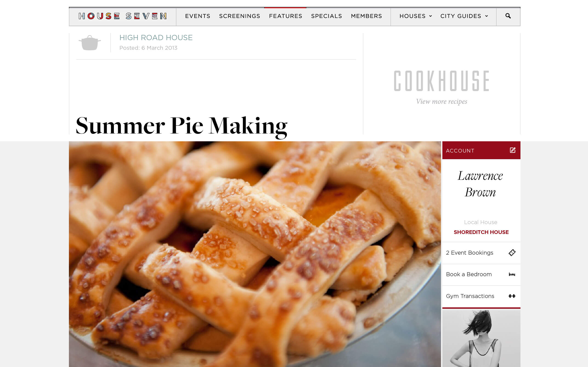Open the Specials page
Screen dimensions: 588x367
(x=326, y=16)
